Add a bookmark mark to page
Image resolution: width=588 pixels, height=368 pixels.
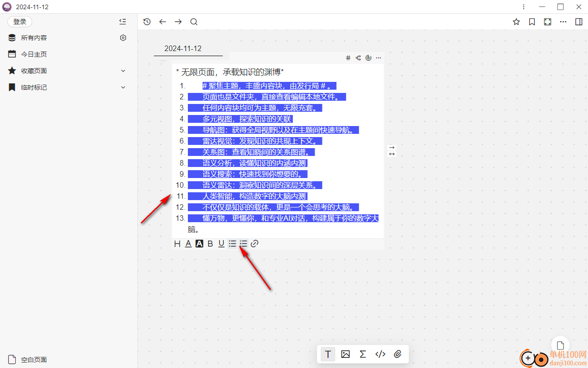point(532,22)
